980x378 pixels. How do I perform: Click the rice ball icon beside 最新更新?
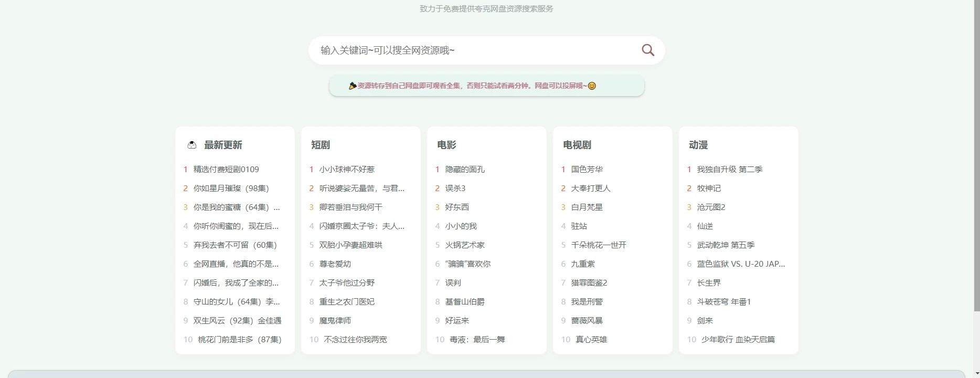click(x=192, y=145)
